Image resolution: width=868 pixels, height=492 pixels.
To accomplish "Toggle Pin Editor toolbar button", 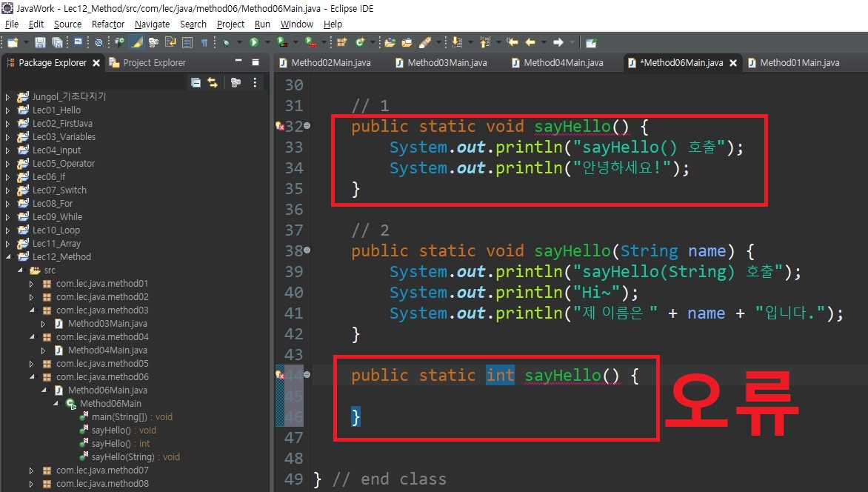I will pos(591,43).
